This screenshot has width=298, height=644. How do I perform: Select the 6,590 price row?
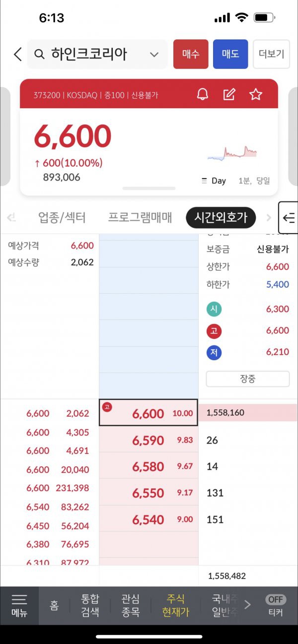tap(149, 441)
